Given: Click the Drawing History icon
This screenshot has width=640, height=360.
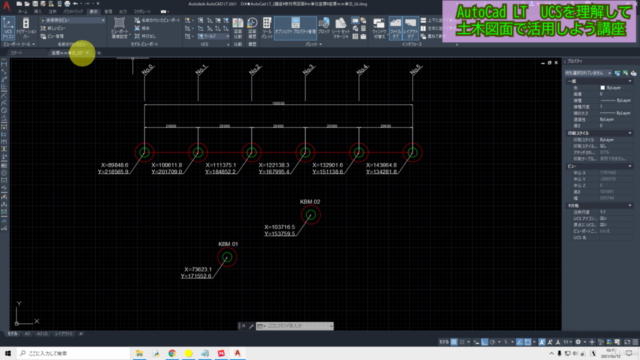Looking at the screenshot, I should [252, 28].
